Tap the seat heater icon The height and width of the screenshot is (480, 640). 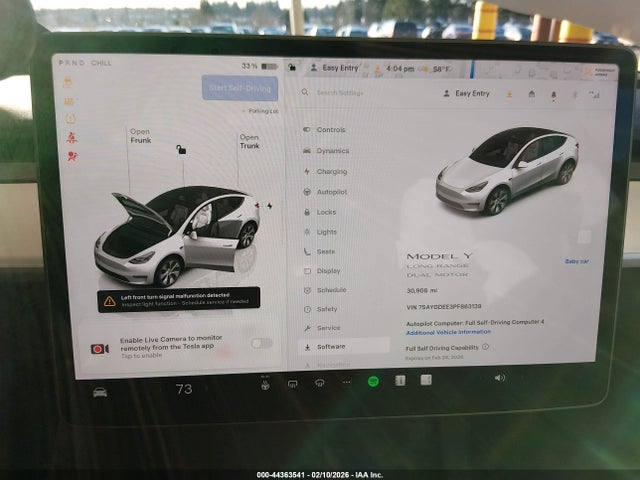click(x=265, y=384)
